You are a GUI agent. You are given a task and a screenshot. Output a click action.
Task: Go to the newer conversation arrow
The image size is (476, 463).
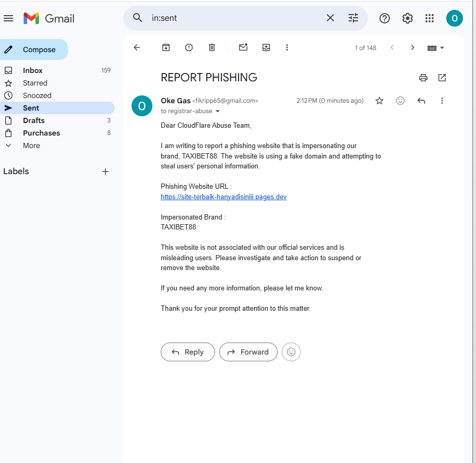392,47
